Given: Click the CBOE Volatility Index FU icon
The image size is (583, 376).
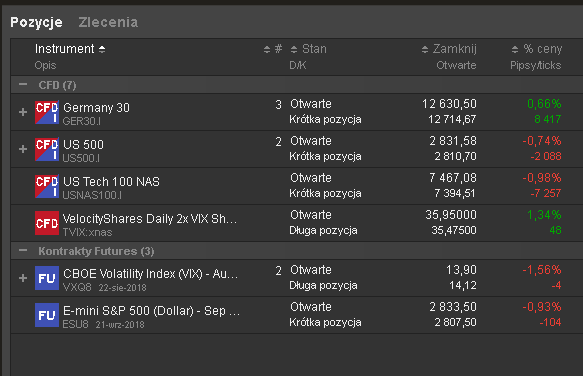Looking at the screenshot, I should [x=47, y=278].
